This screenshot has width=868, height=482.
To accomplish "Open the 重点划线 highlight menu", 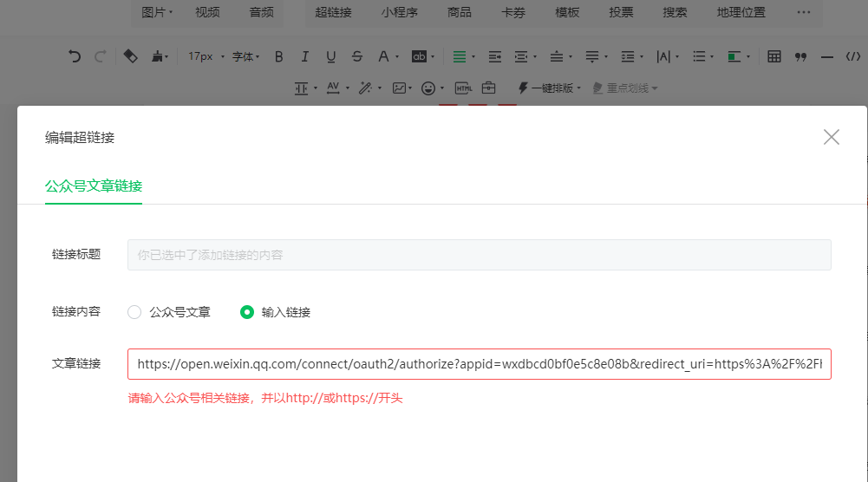I will pyautogui.click(x=625, y=88).
